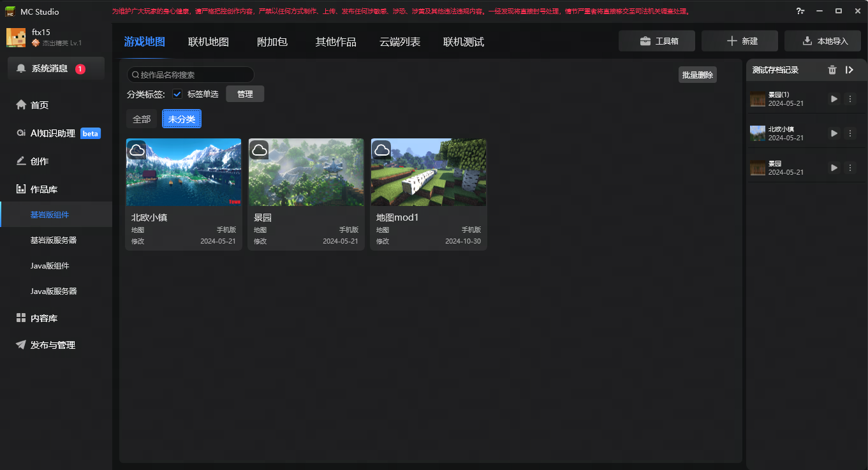
Task: Click the 新建 create button
Action: point(740,41)
